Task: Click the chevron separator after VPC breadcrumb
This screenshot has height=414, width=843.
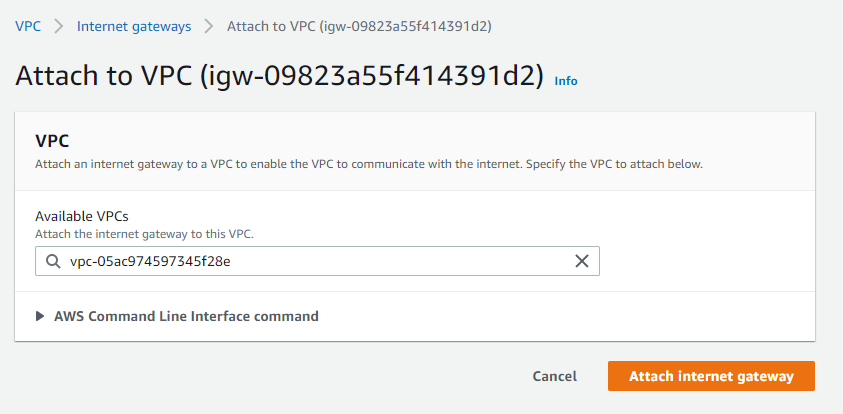Action: pos(59,26)
